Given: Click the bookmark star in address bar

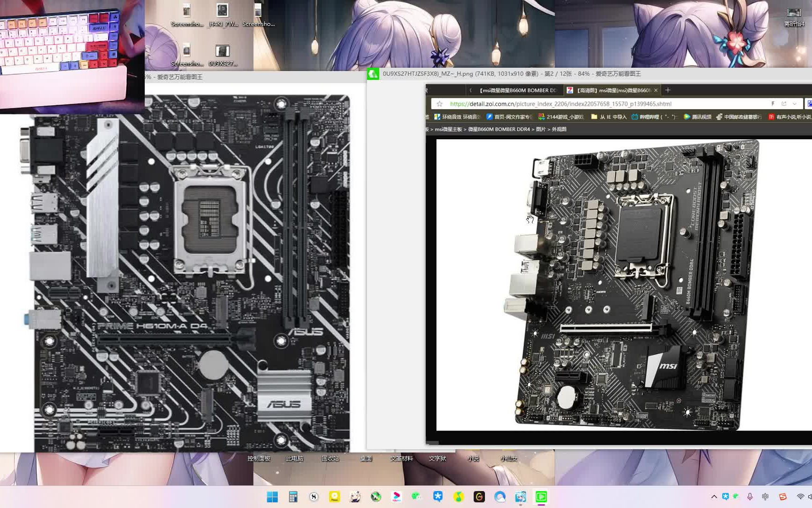Looking at the screenshot, I should [x=439, y=104].
